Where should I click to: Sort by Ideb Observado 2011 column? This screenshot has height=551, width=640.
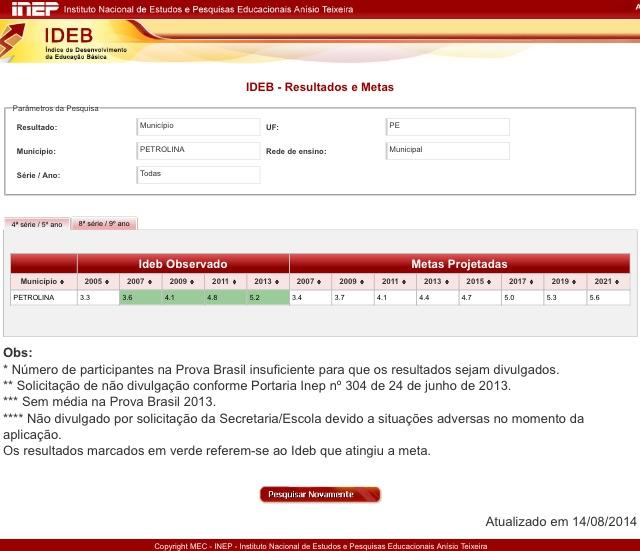225,281
